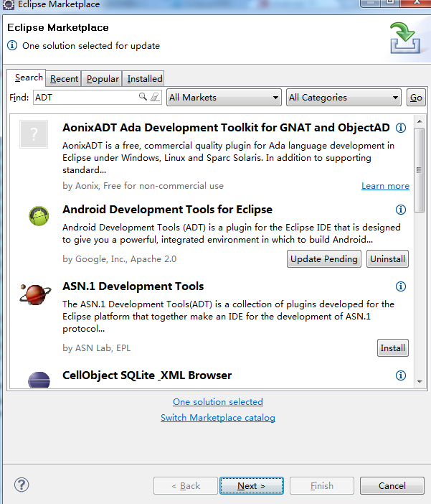This screenshot has height=504, width=431.
Task: Click the greyed-out Finish button
Action: pos(322,485)
